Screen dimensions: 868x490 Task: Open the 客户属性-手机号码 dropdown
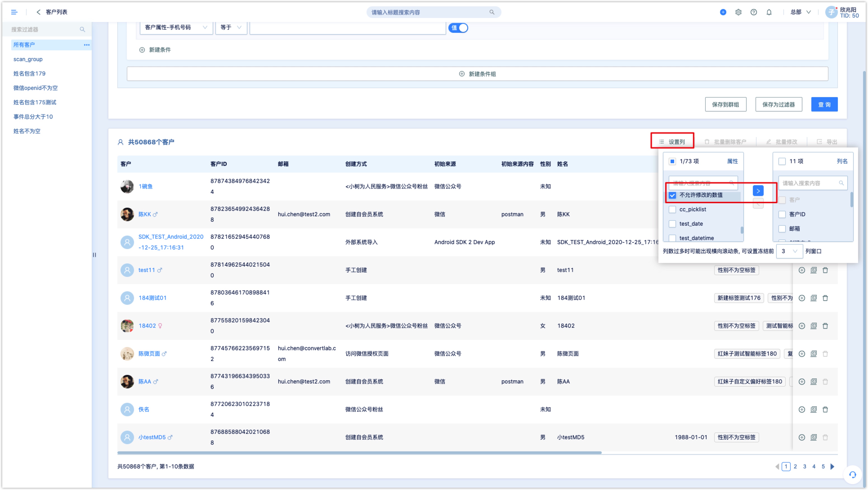coord(176,27)
